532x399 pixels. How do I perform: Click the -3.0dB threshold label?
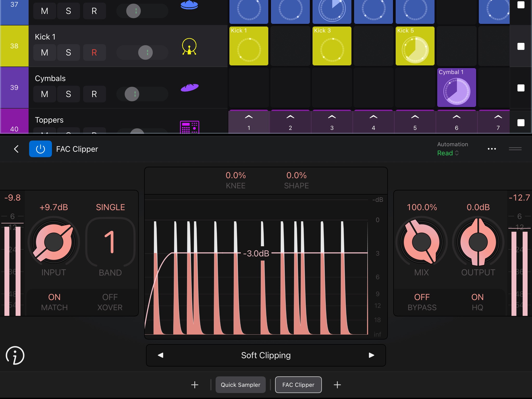[x=256, y=253]
